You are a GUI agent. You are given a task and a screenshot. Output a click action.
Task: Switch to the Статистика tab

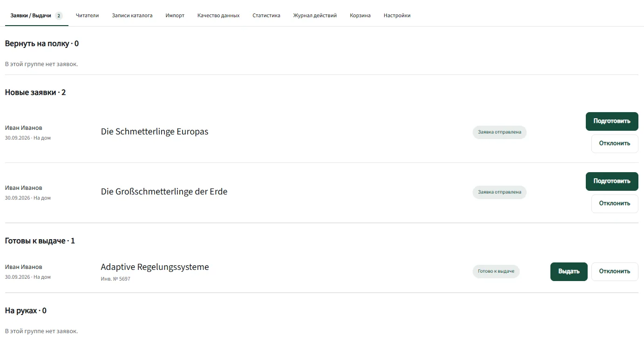pos(266,15)
